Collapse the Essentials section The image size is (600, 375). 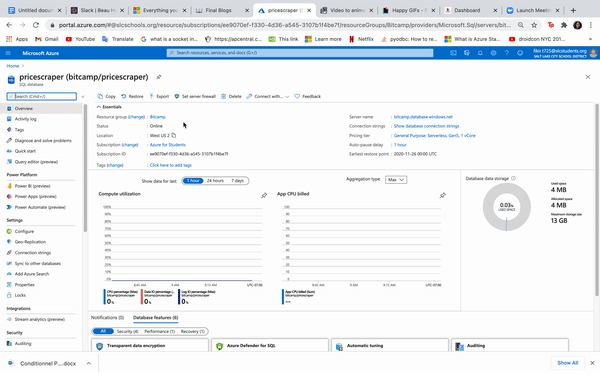point(109,107)
